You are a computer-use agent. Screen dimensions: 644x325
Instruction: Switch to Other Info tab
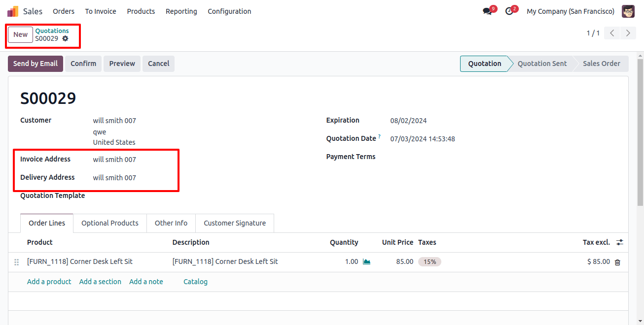pyautogui.click(x=171, y=223)
